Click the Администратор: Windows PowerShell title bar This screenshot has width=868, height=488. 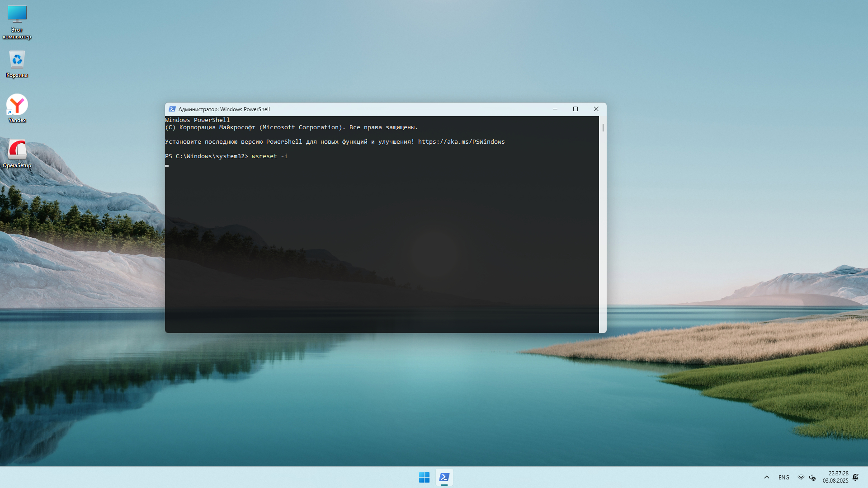coord(362,109)
